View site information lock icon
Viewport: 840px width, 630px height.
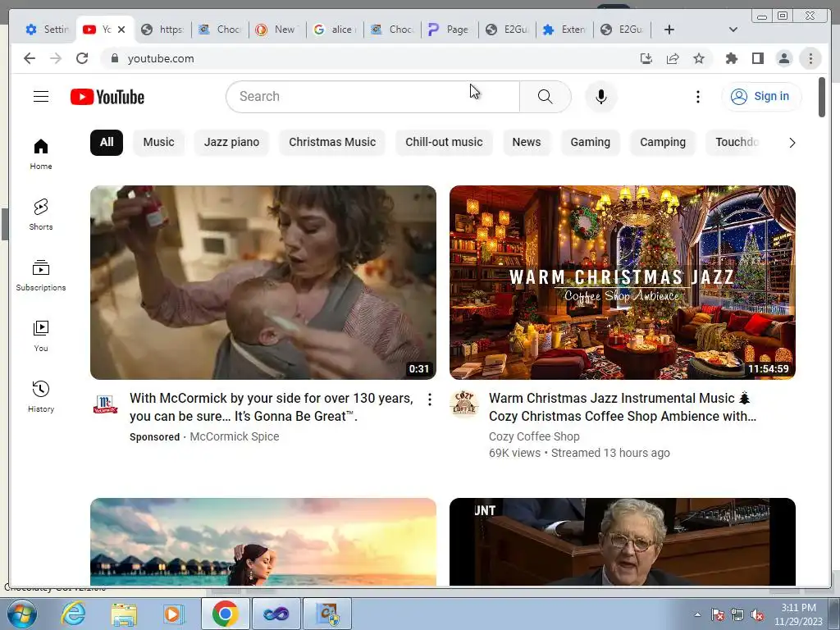click(114, 58)
